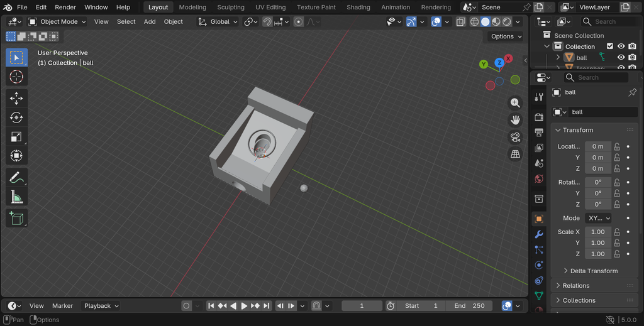The height and width of the screenshot is (326, 644).
Task: Open the Render menu
Action: [x=65, y=7]
